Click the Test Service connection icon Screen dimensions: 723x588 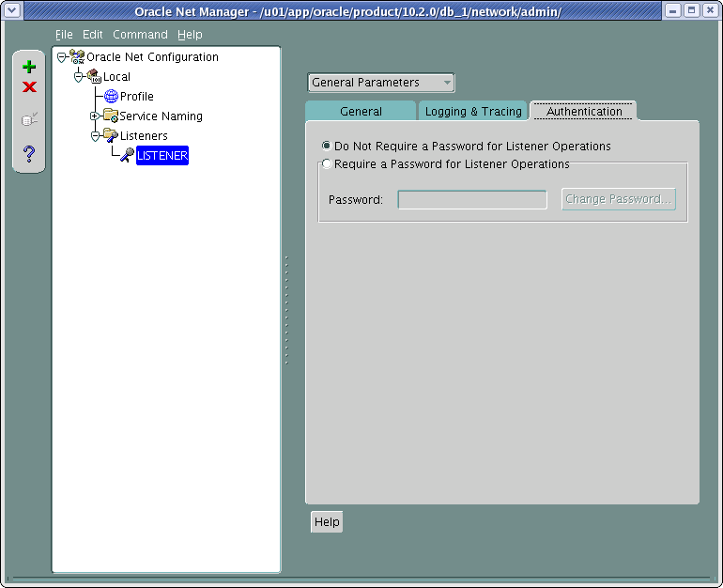pyautogui.click(x=29, y=119)
